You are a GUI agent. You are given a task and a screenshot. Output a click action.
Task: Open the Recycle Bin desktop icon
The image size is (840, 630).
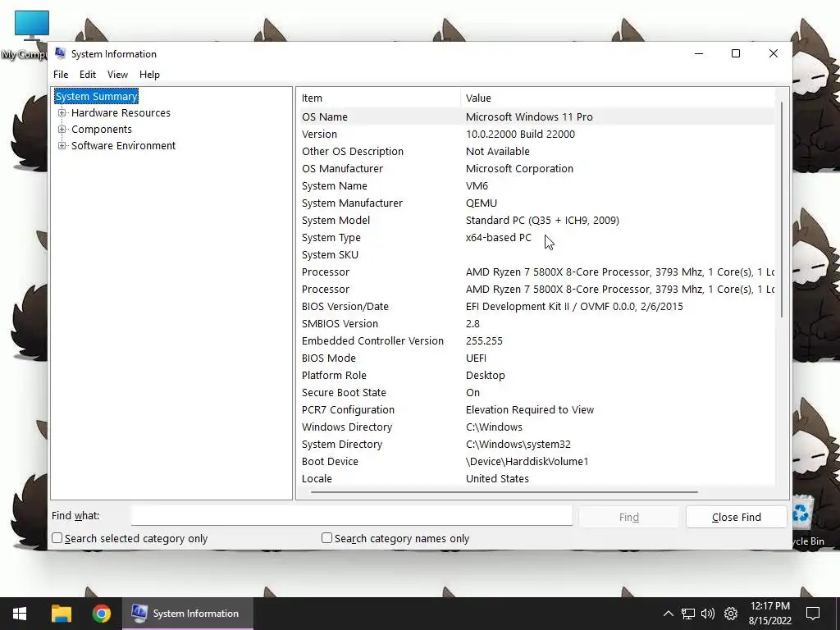(x=808, y=519)
